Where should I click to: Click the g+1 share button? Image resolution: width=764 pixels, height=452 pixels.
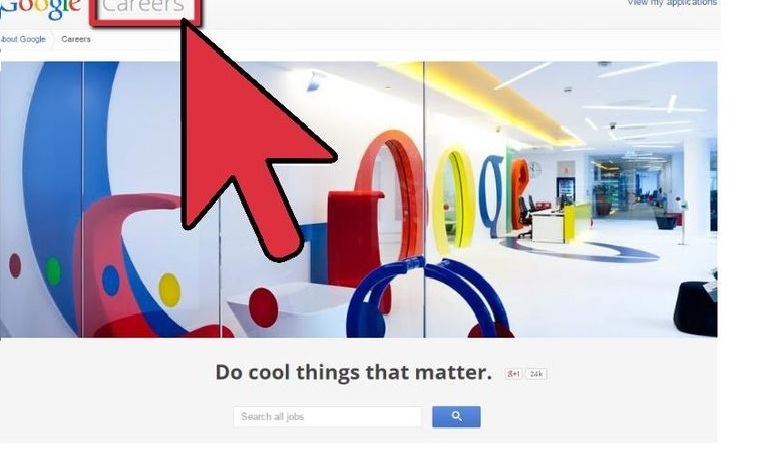513,374
